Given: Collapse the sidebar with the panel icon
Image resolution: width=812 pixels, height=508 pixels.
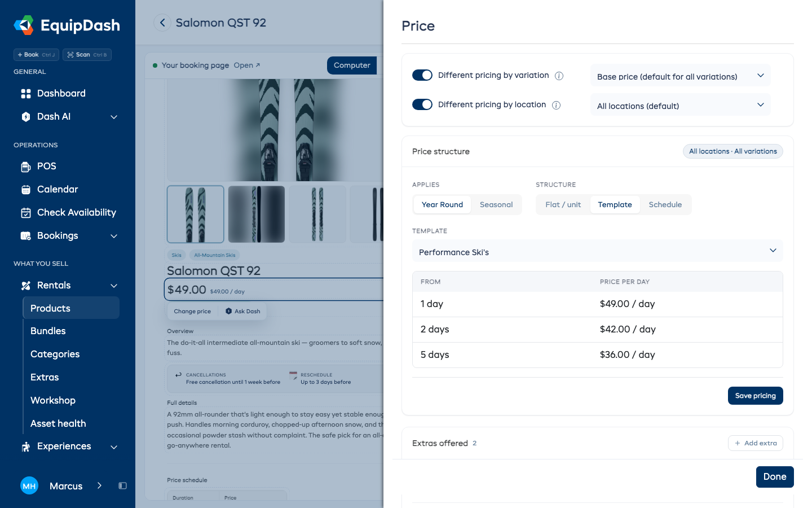Looking at the screenshot, I should (122, 486).
